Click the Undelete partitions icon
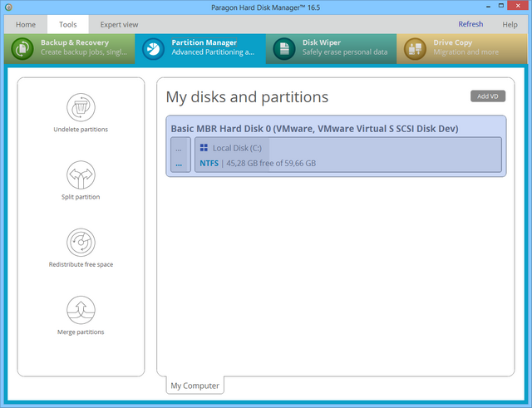Image resolution: width=532 pixels, height=408 pixels. [x=81, y=107]
